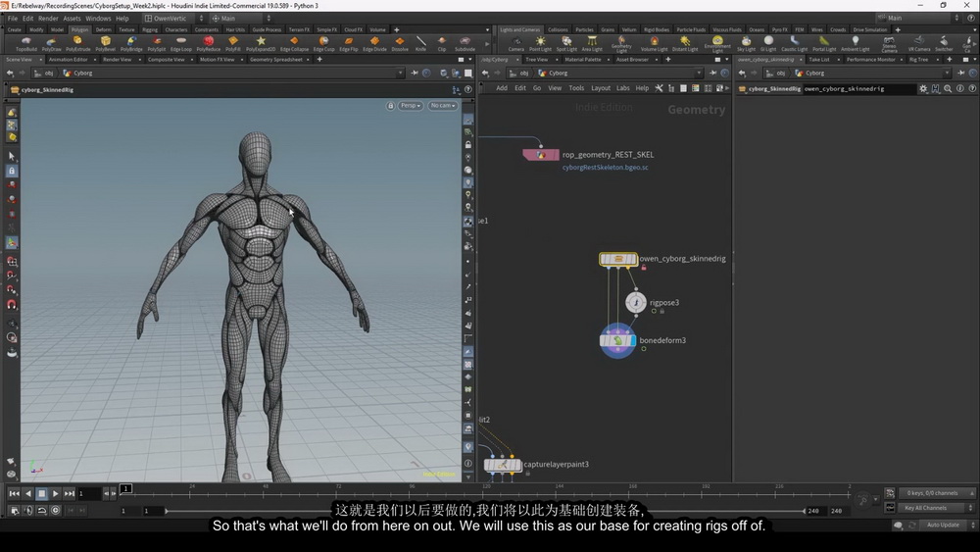Expand the scene view path dropdown
The width and height of the screenshot is (980, 552).
coord(400,74)
